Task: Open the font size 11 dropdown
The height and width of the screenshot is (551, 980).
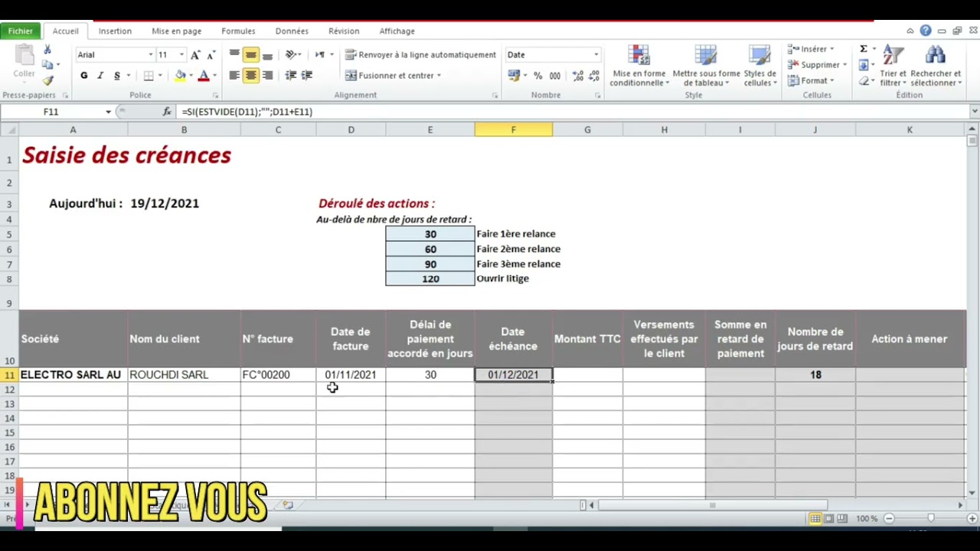Action: [181, 55]
